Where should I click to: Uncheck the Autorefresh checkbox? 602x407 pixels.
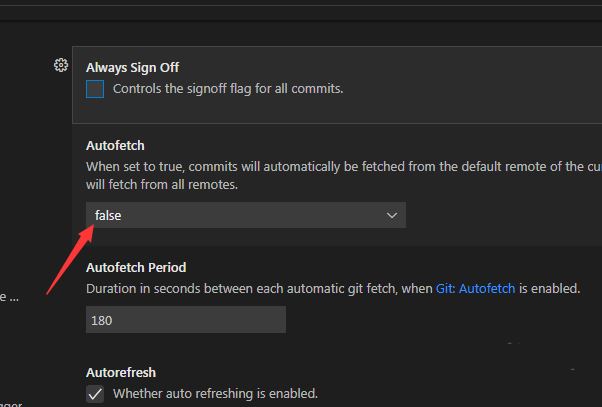(95, 393)
